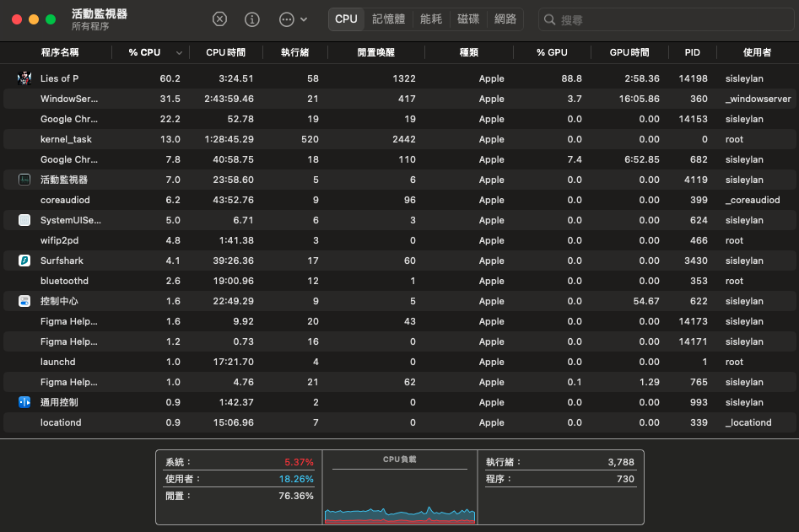Click the 系統 5.37% value
This screenshot has width=799, height=532.
click(299, 462)
